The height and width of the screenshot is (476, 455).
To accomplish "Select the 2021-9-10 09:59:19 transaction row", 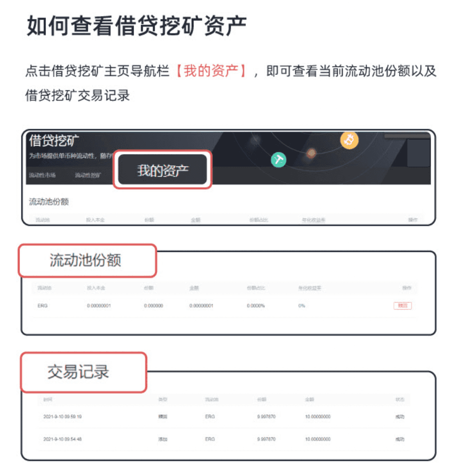I will point(224,417).
